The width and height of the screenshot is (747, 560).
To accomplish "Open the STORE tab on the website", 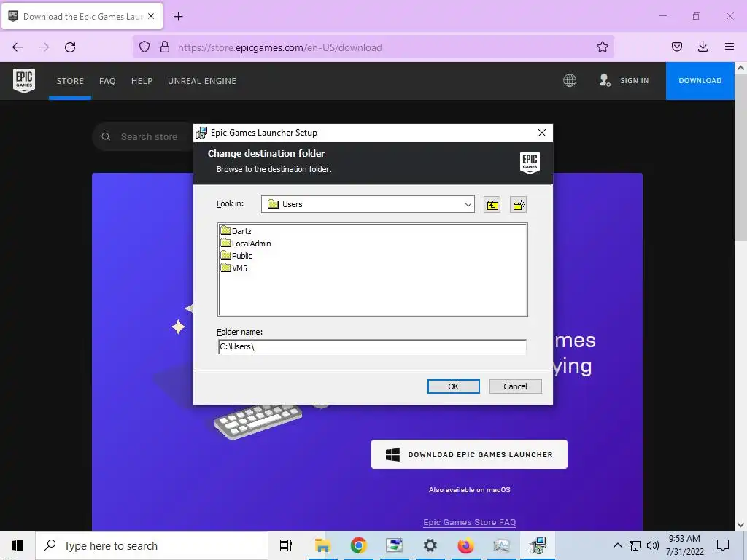I will pyautogui.click(x=70, y=81).
